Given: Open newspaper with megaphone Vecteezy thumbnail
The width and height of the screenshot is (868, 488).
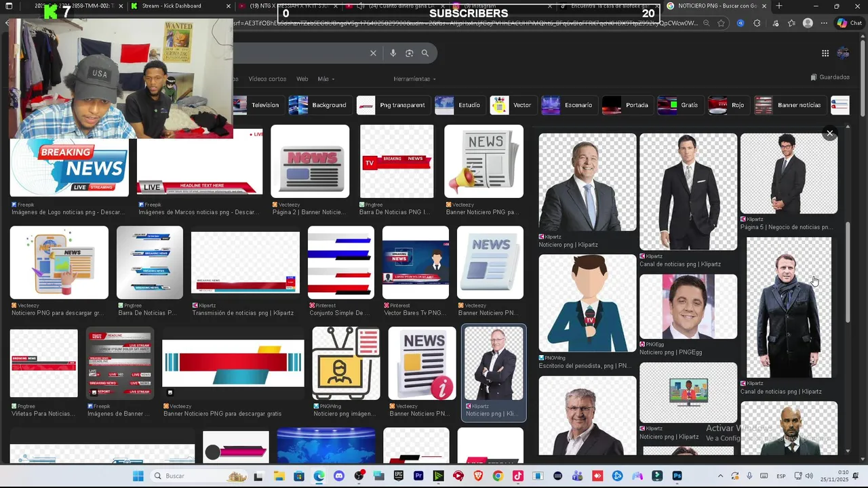Looking at the screenshot, I should pyautogui.click(x=484, y=161).
